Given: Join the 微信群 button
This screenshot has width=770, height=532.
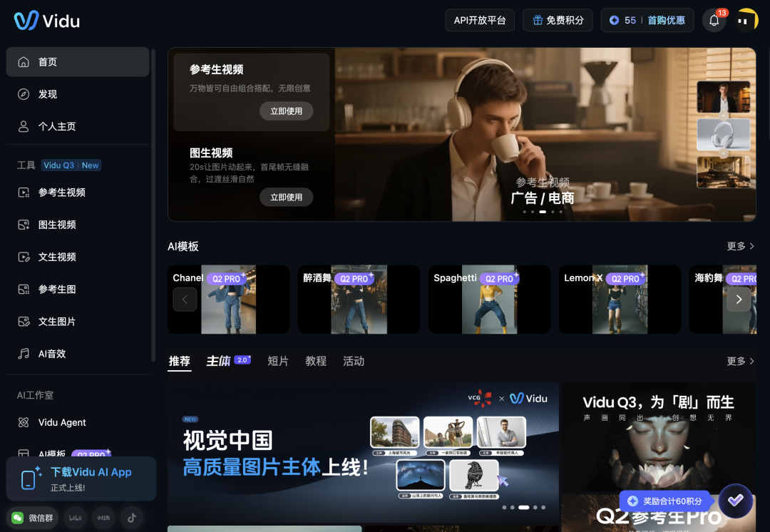Looking at the screenshot, I should (32, 518).
